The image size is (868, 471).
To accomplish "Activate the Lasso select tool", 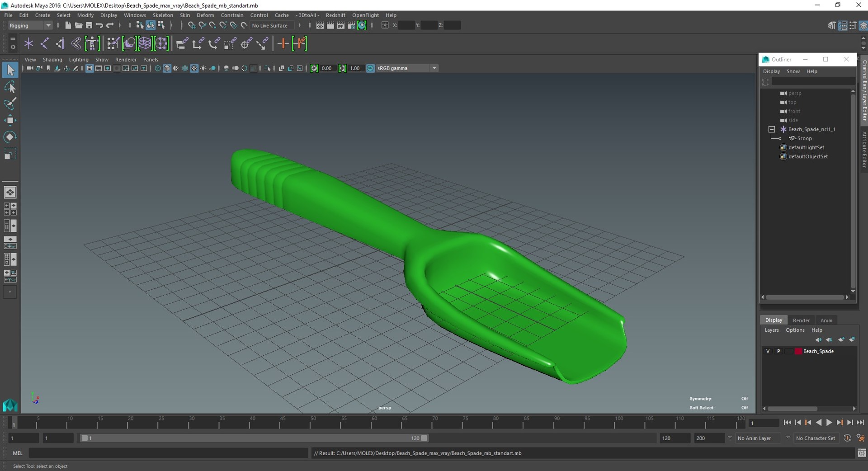I will [10, 87].
